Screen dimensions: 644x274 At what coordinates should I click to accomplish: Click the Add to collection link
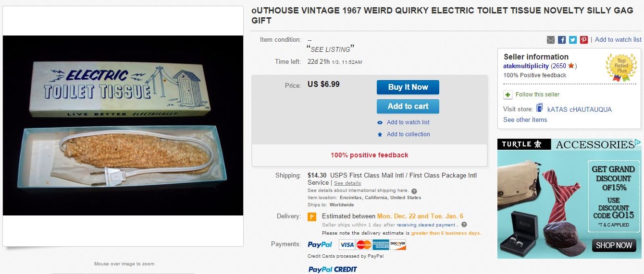(408, 134)
